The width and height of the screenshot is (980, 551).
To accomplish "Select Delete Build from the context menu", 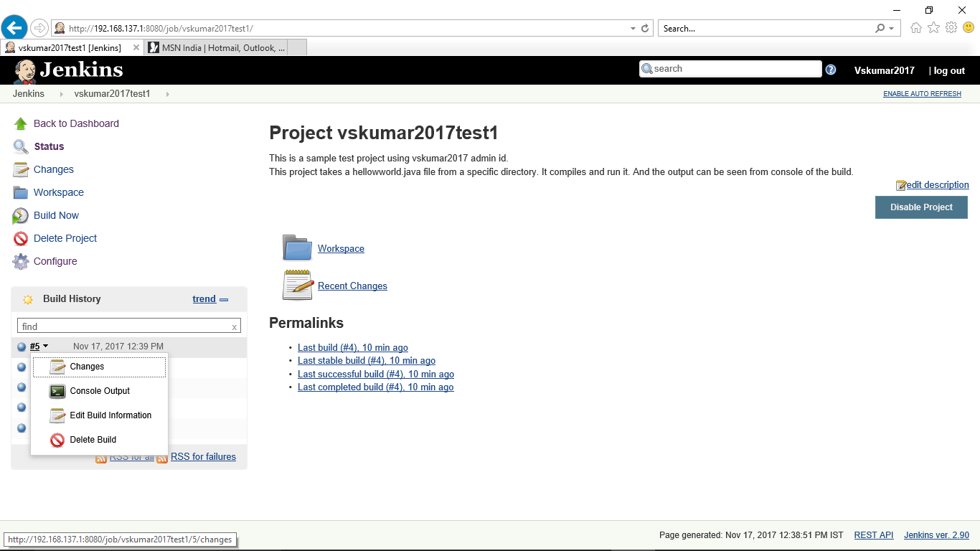I will [x=94, y=440].
